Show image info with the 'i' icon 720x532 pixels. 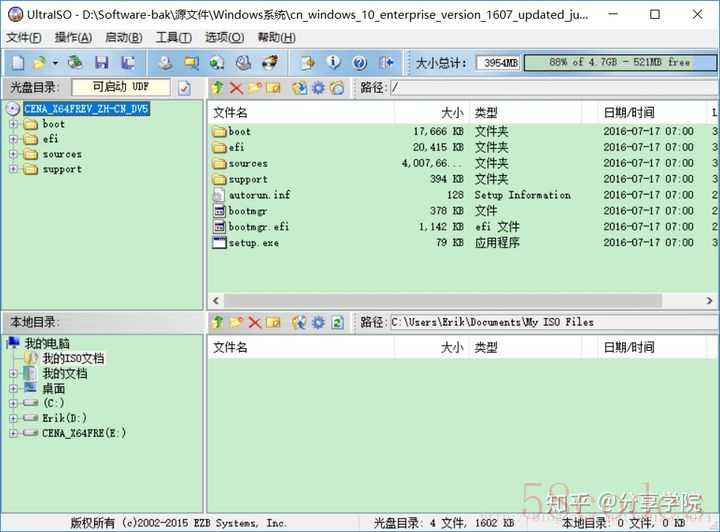pos(333,62)
